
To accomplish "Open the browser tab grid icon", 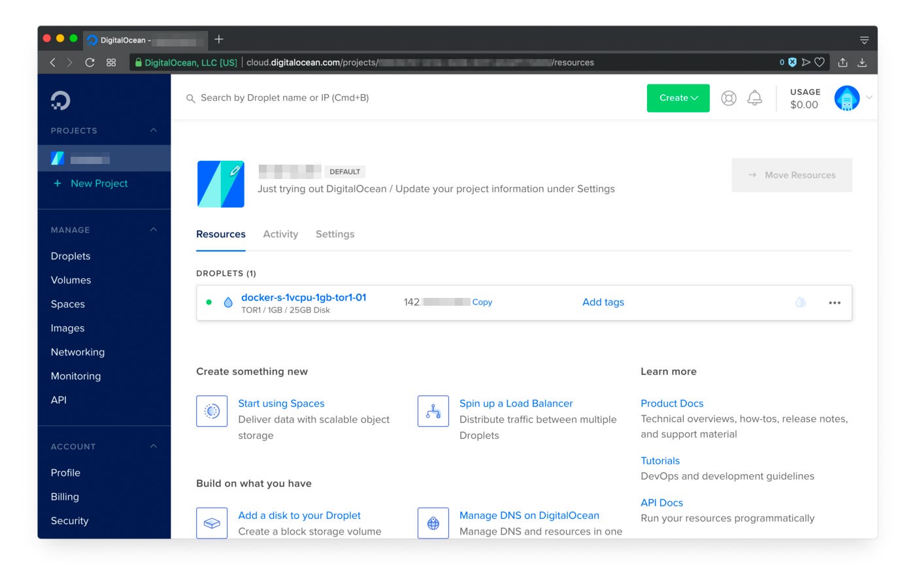I will point(111,62).
